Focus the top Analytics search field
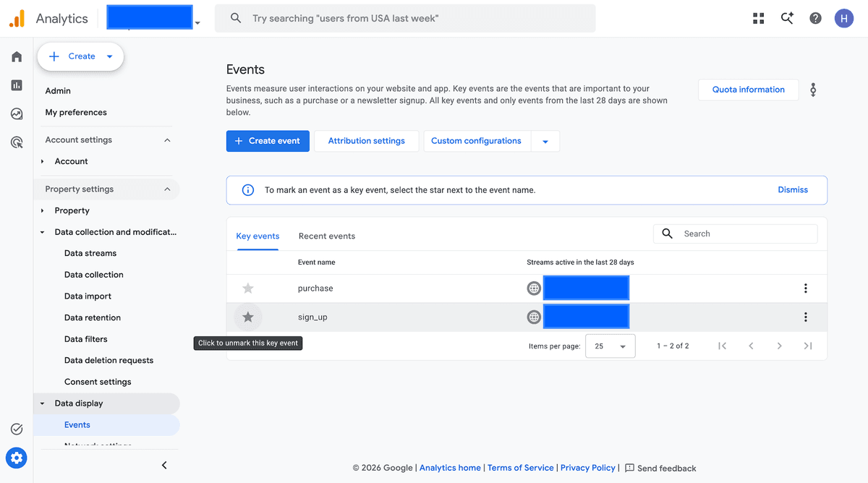The height and width of the screenshot is (483, 868). click(x=405, y=18)
